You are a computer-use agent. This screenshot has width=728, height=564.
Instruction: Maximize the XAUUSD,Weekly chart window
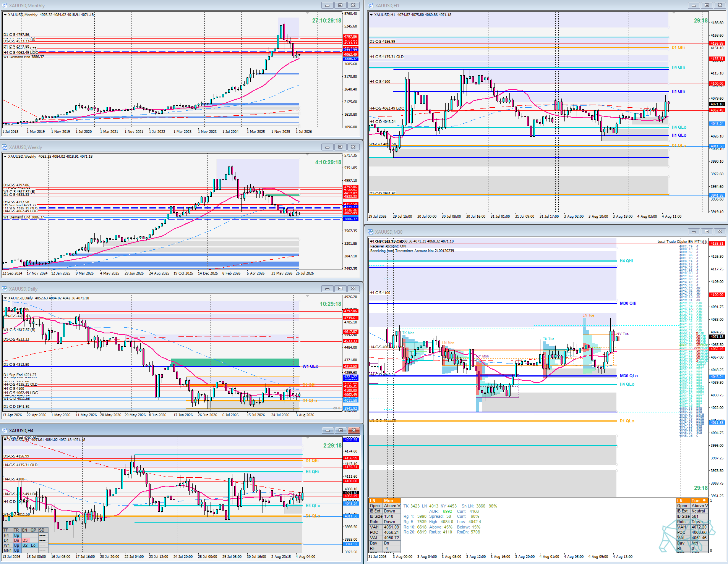click(340, 147)
